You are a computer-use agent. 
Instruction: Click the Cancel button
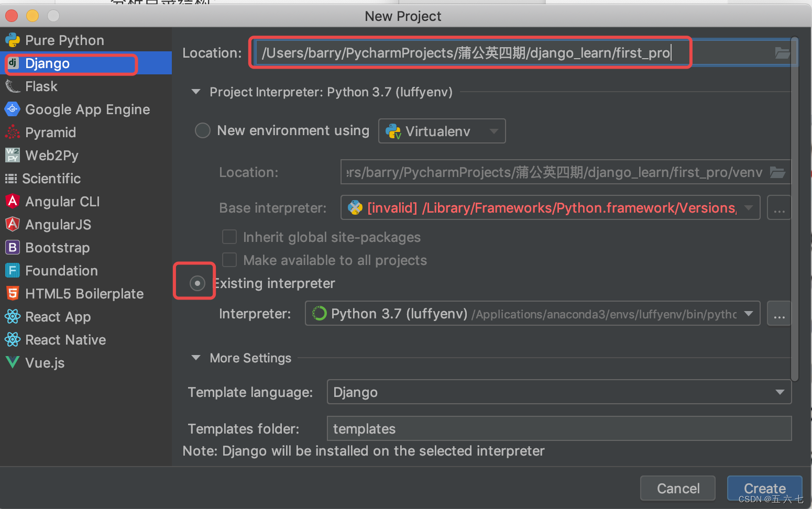tap(678, 488)
